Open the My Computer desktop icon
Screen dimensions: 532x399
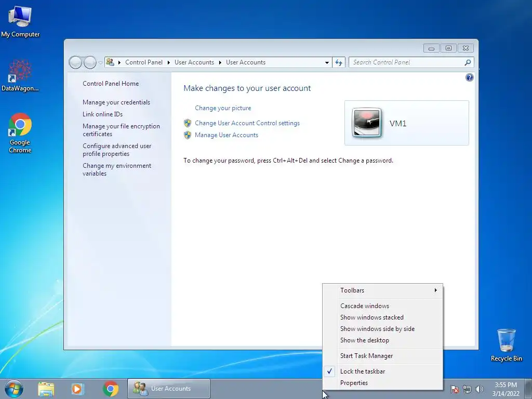20,22
